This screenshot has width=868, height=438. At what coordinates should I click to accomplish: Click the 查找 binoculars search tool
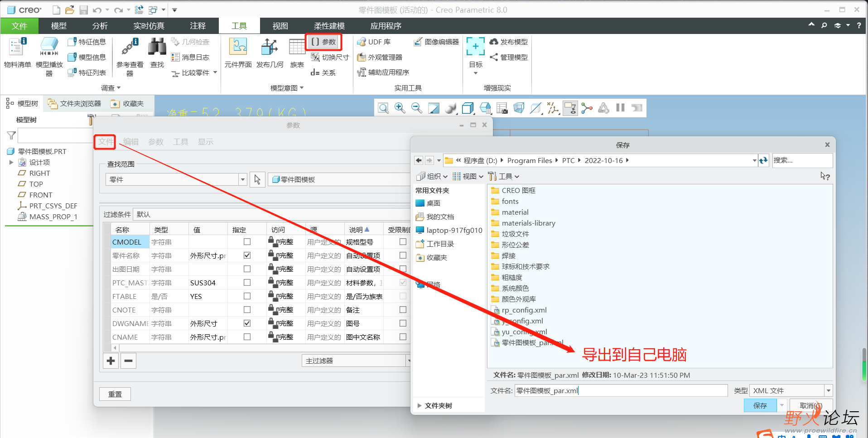pos(157,53)
